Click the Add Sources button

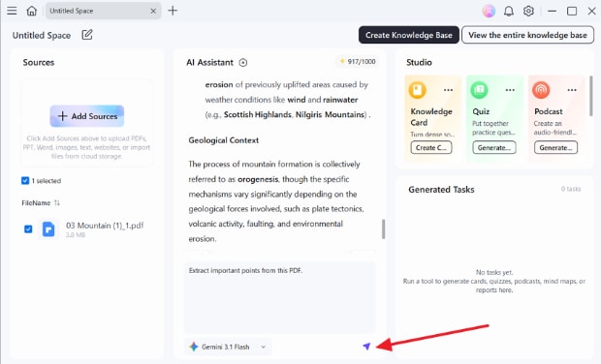(x=87, y=116)
